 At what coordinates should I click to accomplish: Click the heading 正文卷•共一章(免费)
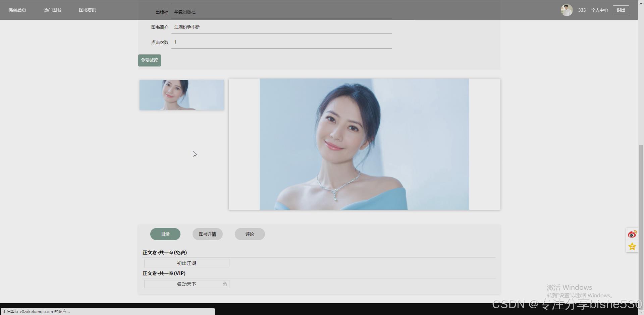[x=165, y=252]
